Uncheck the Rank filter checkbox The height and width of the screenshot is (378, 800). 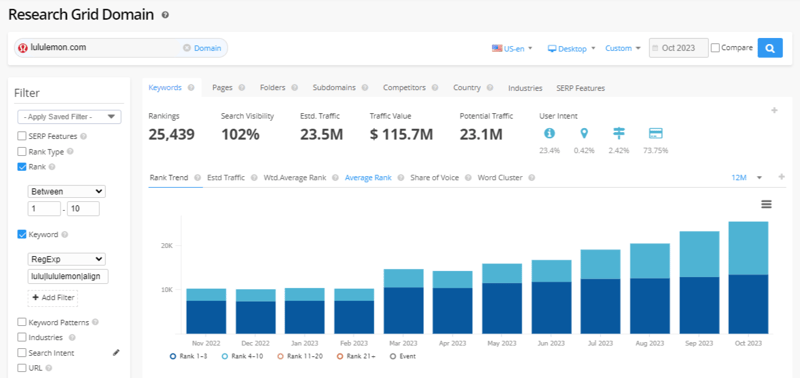pyautogui.click(x=21, y=166)
